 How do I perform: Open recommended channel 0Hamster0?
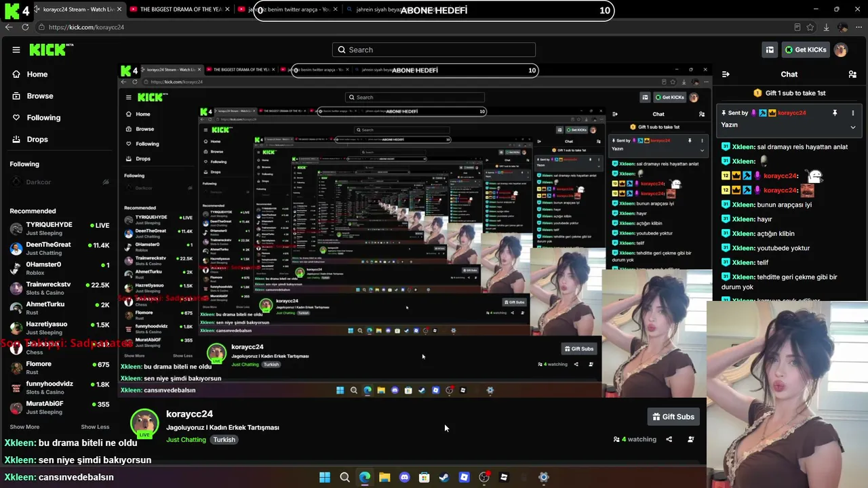pos(60,268)
